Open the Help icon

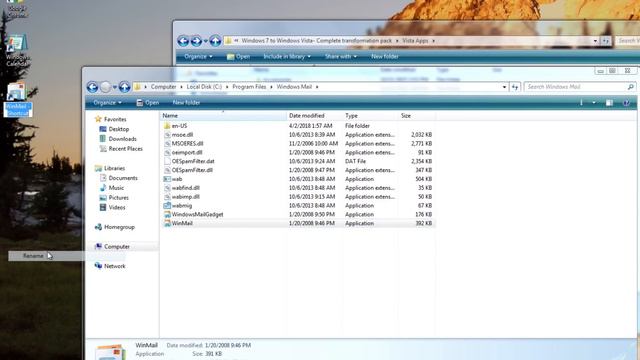[x=626, y=103]
